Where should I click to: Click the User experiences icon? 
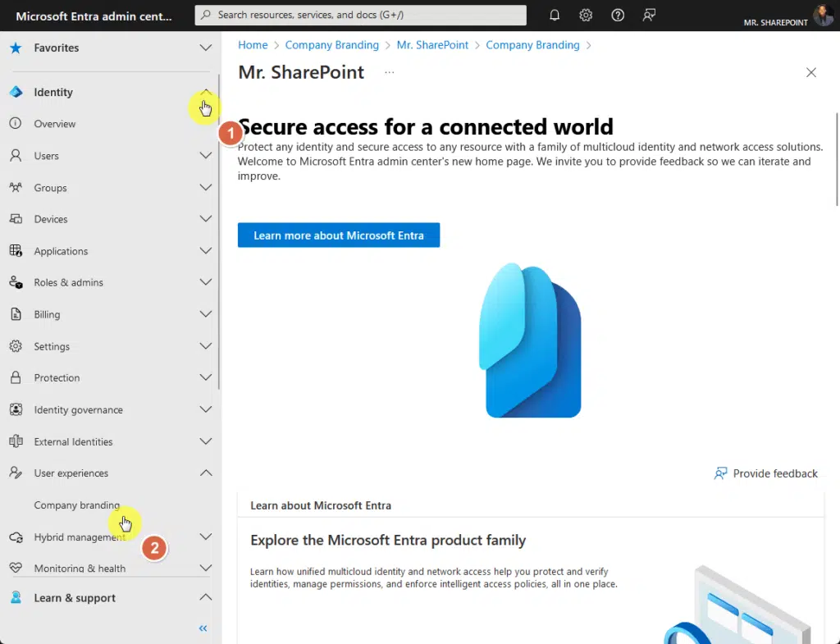click(x=16, y=473)
